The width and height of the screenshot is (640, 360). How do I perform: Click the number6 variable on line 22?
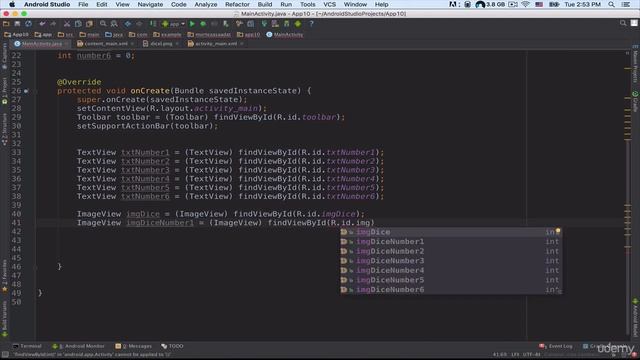pyautogui.click(x=94, y=56)
